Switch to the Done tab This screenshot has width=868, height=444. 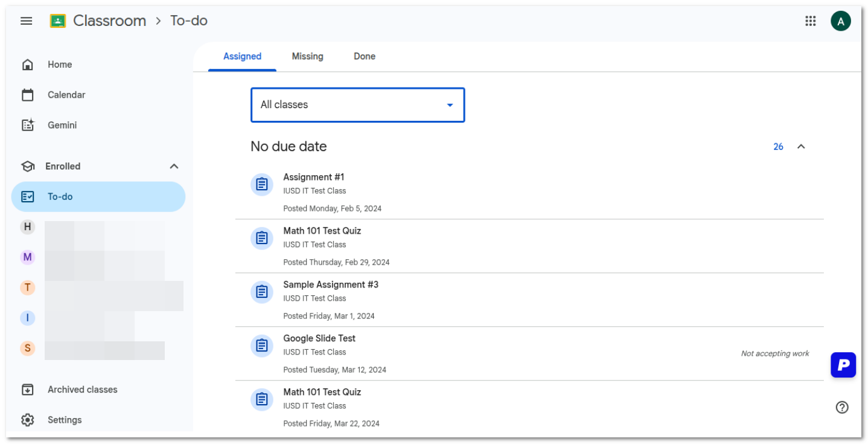365,56
